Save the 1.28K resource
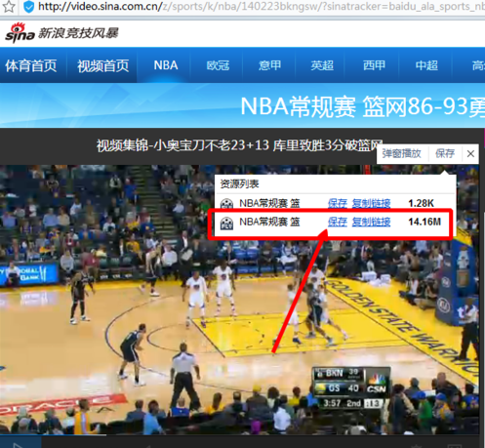The image size is (485, 448). 338,203
